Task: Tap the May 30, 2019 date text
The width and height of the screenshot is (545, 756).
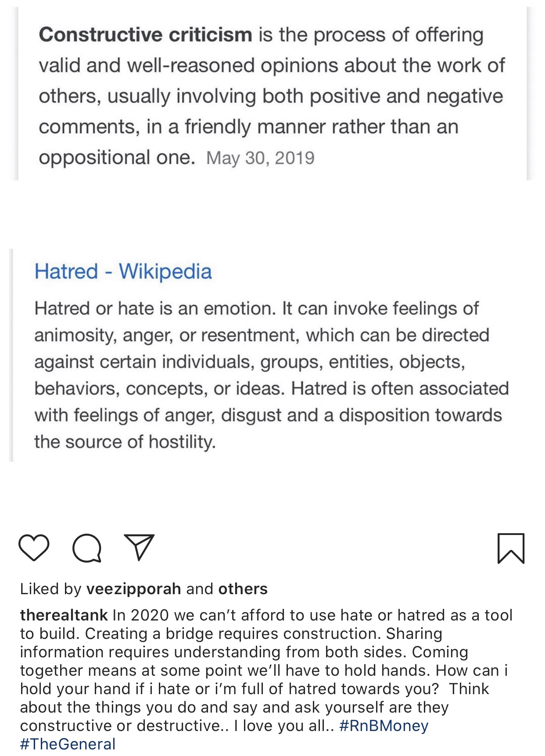Action: pyautogui.click(x=261, y=158)
